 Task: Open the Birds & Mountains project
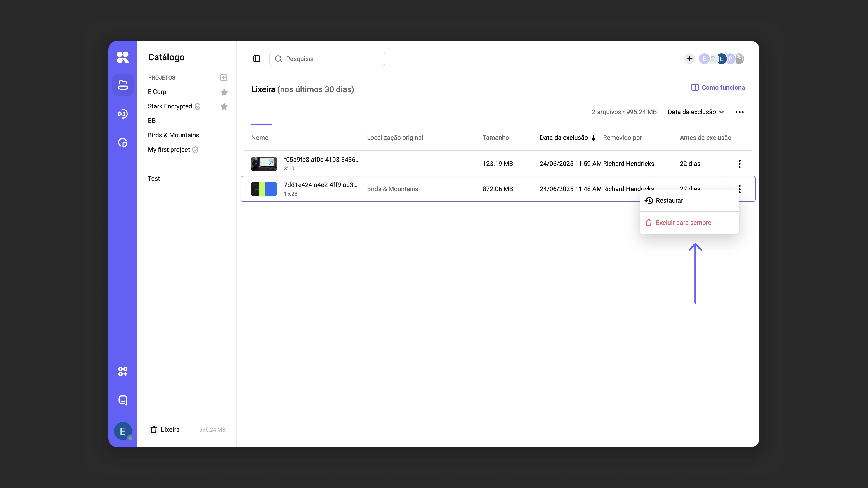173,135
